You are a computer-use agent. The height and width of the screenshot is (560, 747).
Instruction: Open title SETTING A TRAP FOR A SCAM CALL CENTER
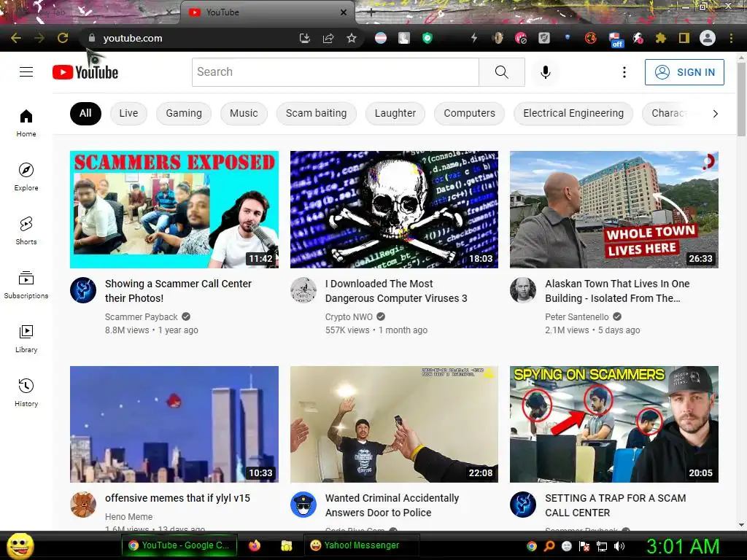click(616, 505)
